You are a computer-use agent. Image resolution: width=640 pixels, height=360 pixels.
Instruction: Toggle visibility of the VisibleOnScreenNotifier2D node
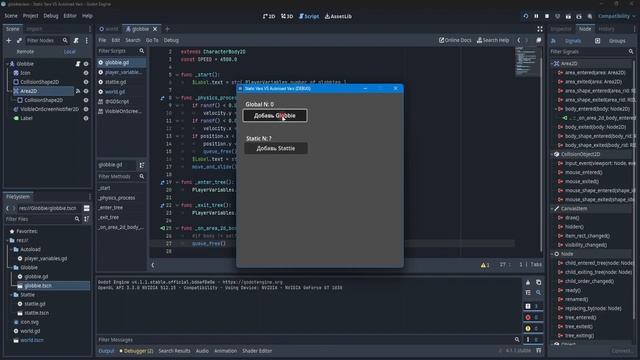[x=86, y=109]
